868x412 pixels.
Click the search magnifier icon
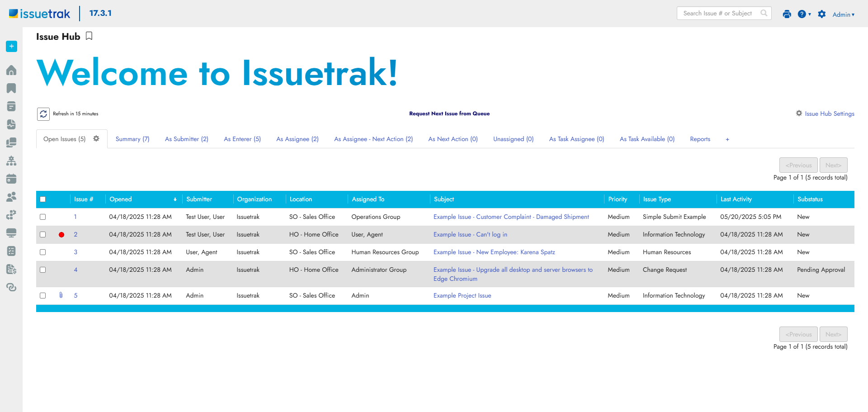[x=764, y=13]
